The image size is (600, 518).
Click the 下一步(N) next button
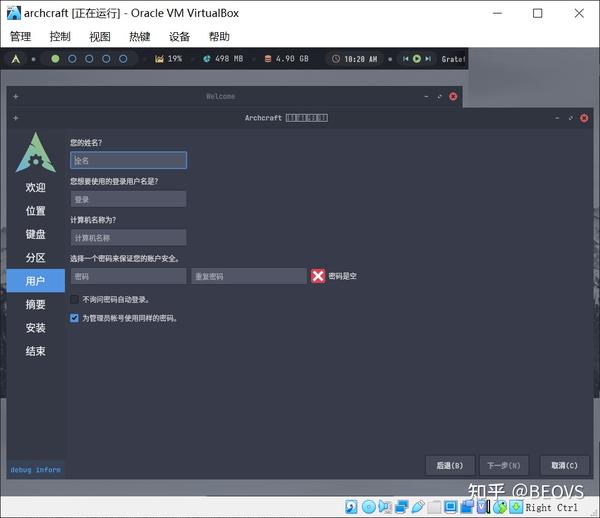(504, 465)
